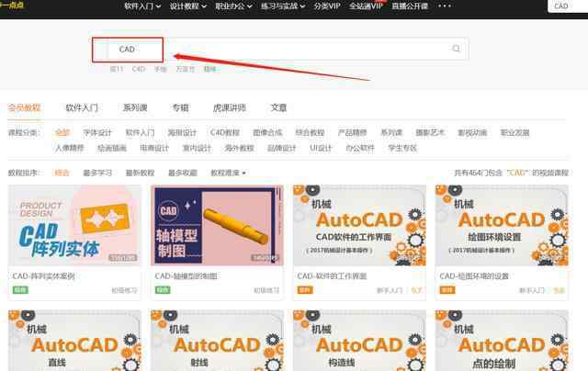Filter courses by 绘画插画 category

click(112, 148)
